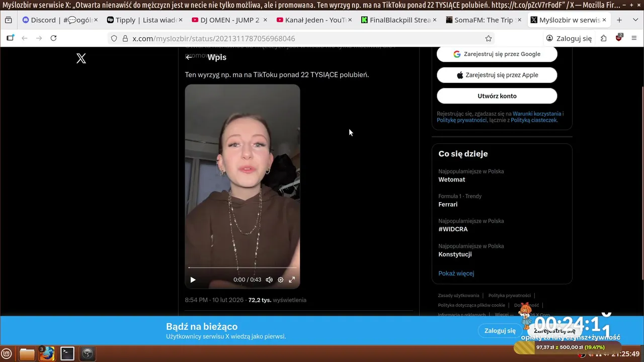The image size is (644, 362).
Task: Reload the page in Firefox
Action: (53, 38)
